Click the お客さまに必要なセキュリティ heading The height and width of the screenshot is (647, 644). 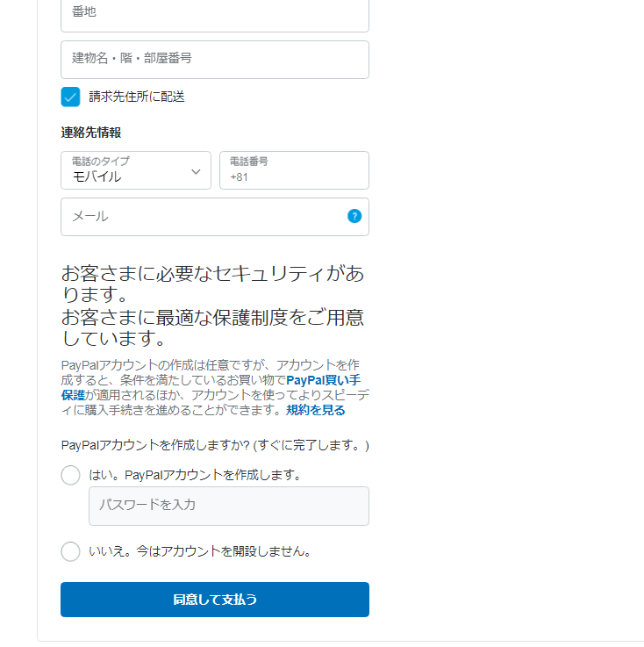(x=212, y=284)
